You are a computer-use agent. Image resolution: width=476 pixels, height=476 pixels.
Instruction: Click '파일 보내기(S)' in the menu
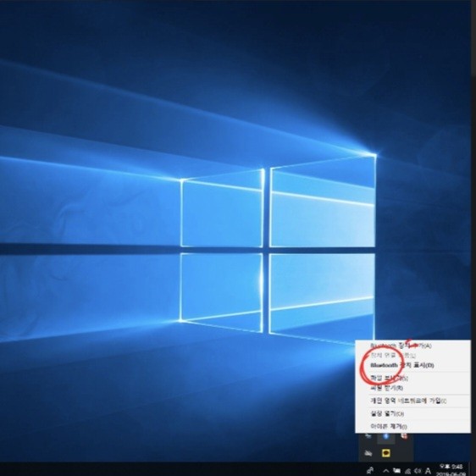(412, 378)
